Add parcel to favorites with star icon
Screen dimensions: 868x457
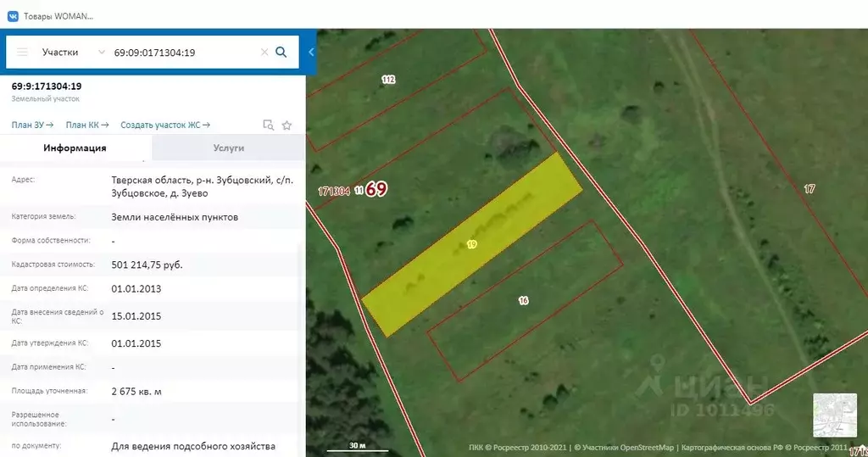click(287, 125)
